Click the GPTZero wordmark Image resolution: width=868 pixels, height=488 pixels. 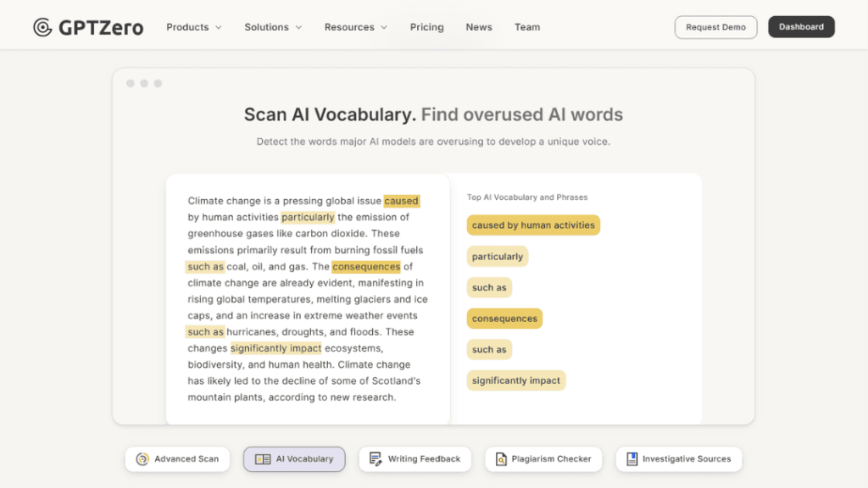101,28
